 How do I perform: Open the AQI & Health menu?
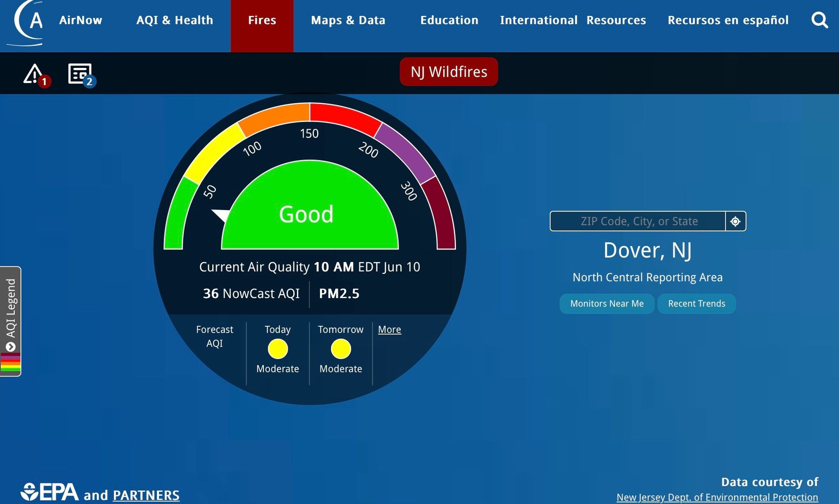coord(175,20)
